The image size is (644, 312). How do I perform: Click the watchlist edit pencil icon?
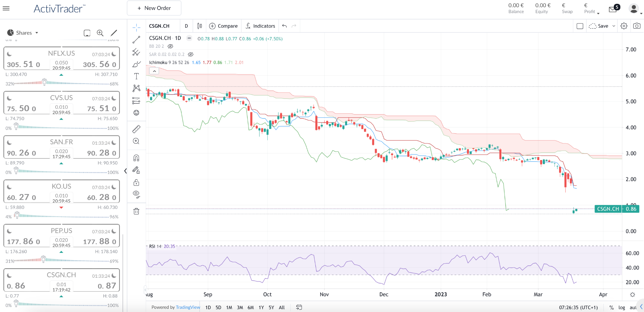(114, 33)
